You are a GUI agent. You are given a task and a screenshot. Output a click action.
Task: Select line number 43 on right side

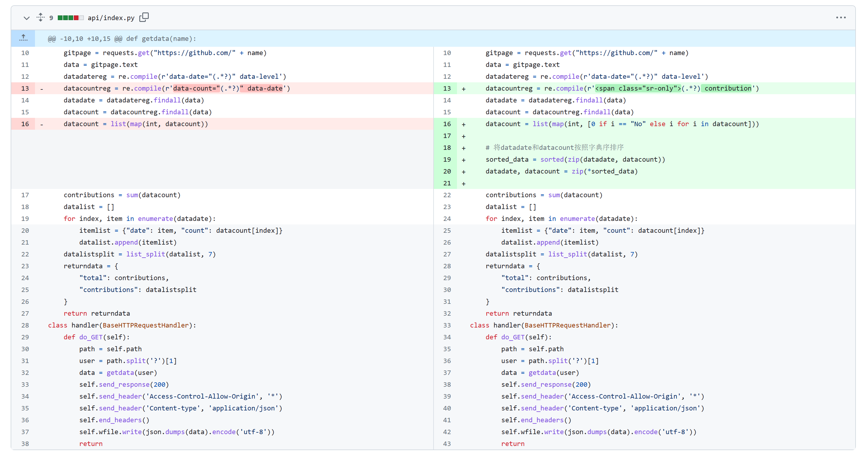click(x=447, y=444)
